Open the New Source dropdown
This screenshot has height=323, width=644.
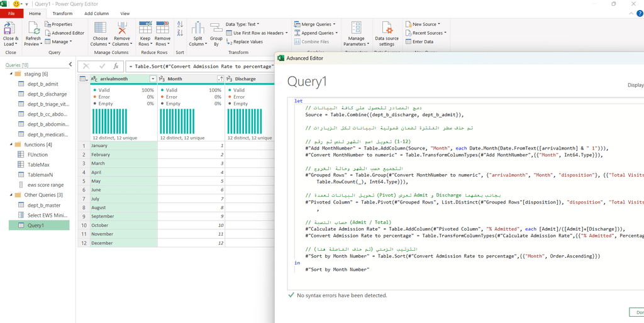pos(423,25)
